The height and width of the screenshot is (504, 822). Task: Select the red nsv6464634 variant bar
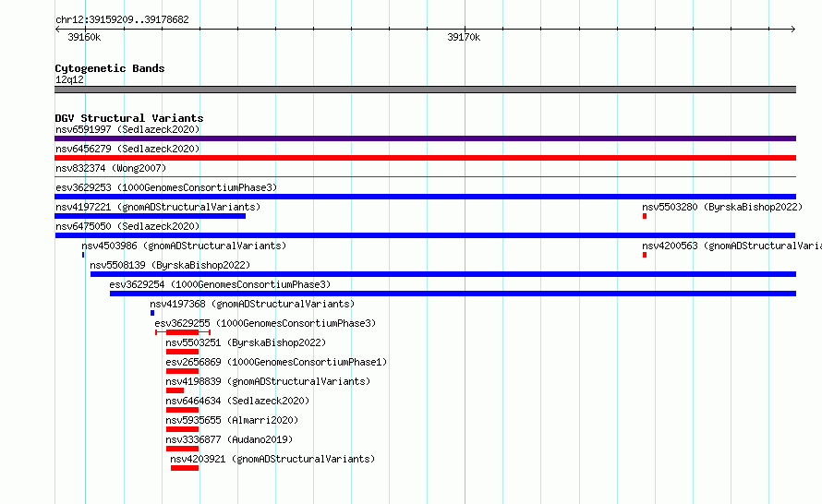[x=183, y=410]
